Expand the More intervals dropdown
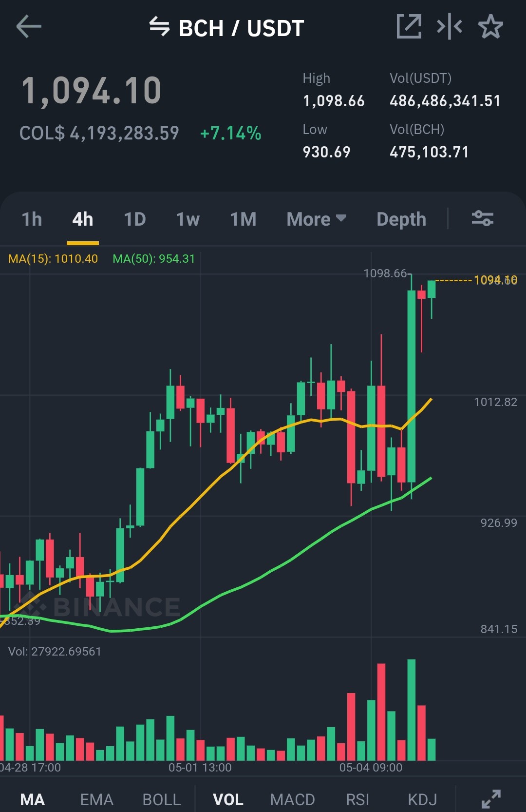This screenshot has width=526, height=812. click(x=317, y=219)
